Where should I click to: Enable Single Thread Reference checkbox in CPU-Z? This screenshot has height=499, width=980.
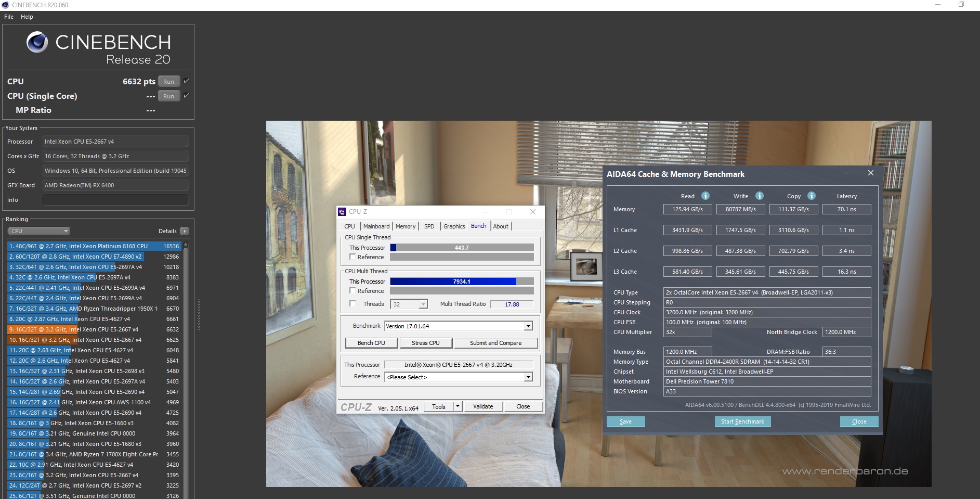[x=352, y=257]
